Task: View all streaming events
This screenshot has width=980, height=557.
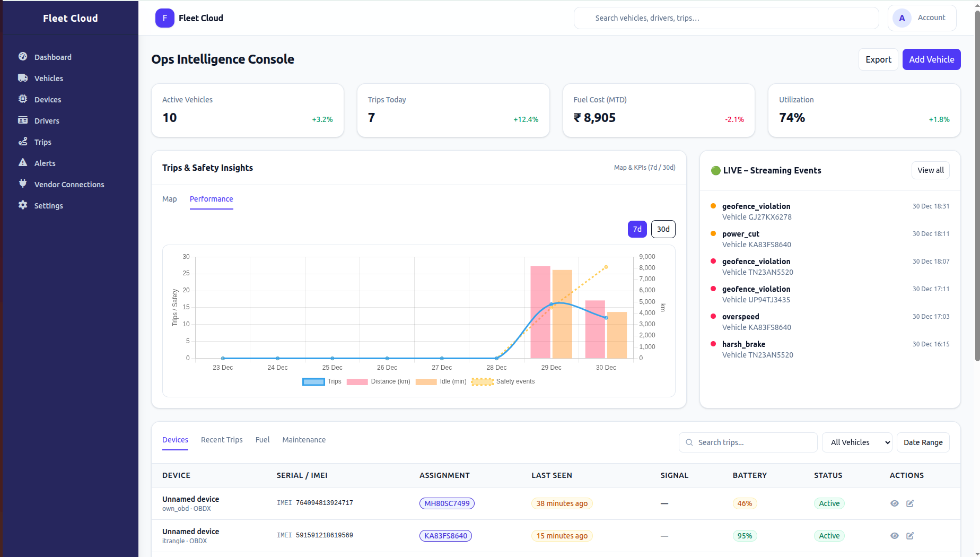Action: (x=930, y=170)
